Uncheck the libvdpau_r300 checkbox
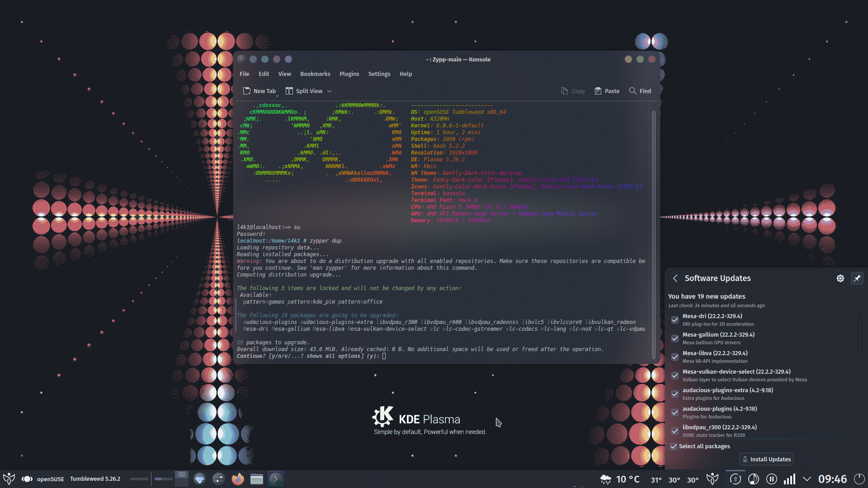Viewport: 868px width, 488px height. [x=675, y=431]
